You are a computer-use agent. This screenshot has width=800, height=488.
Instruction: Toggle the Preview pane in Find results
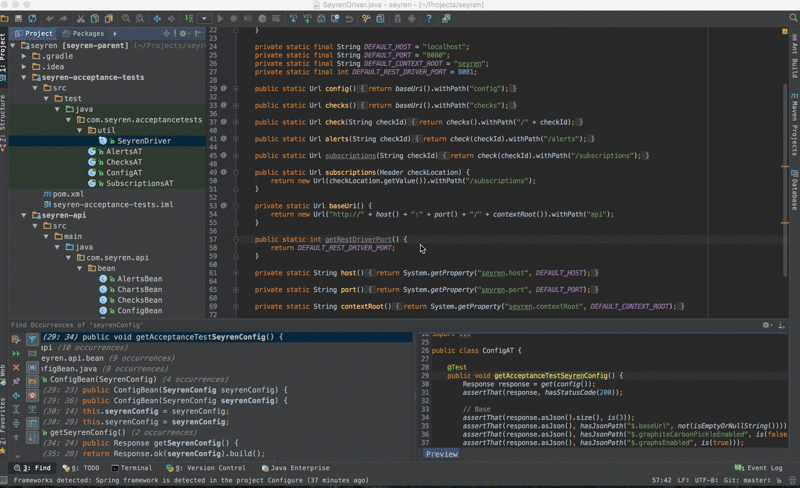tap(441, 453)
